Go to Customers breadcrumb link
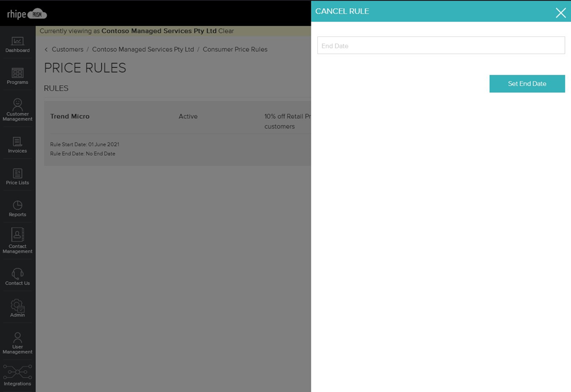 pyautogui.click(x=68, y=49)
